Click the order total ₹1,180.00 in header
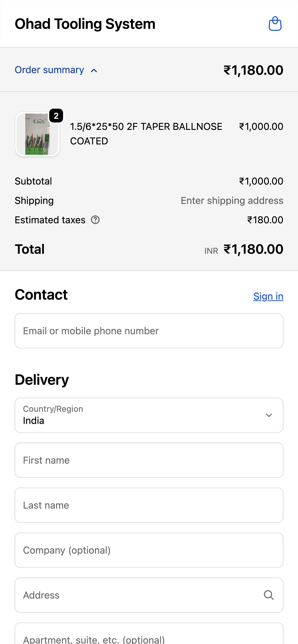298x644 pixels. [x=253, y=70]
